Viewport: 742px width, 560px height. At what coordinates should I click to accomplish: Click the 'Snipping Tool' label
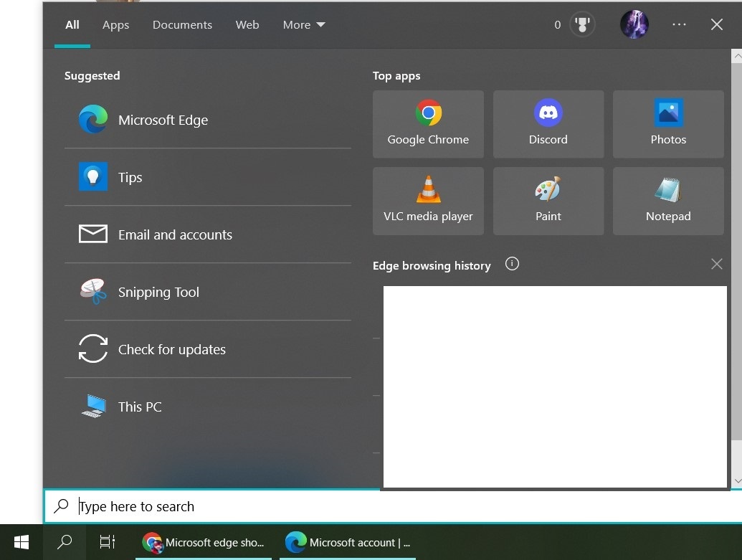158,292
